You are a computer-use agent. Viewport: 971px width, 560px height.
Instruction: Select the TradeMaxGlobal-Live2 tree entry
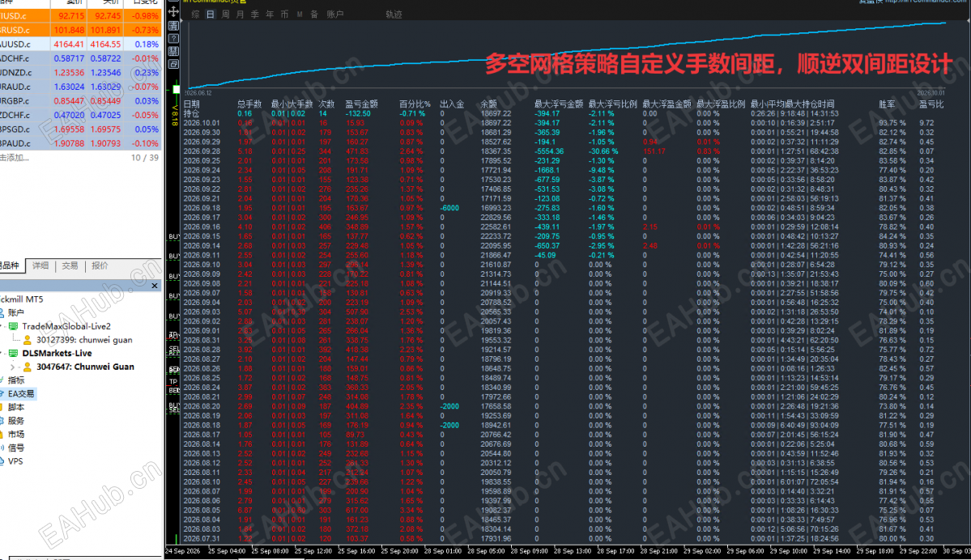(66, 326)
